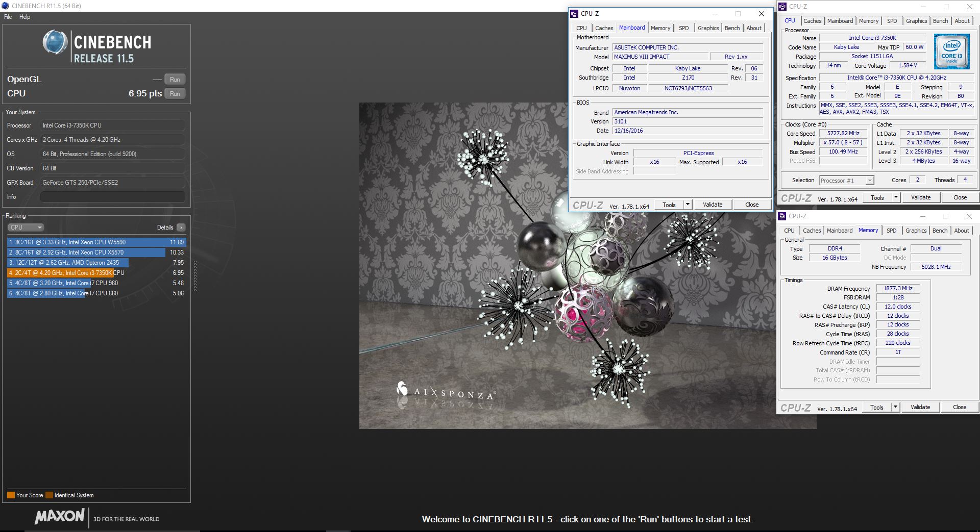Open the Help menu in Cinebench
Screen dimensions: 980x532
24,17
